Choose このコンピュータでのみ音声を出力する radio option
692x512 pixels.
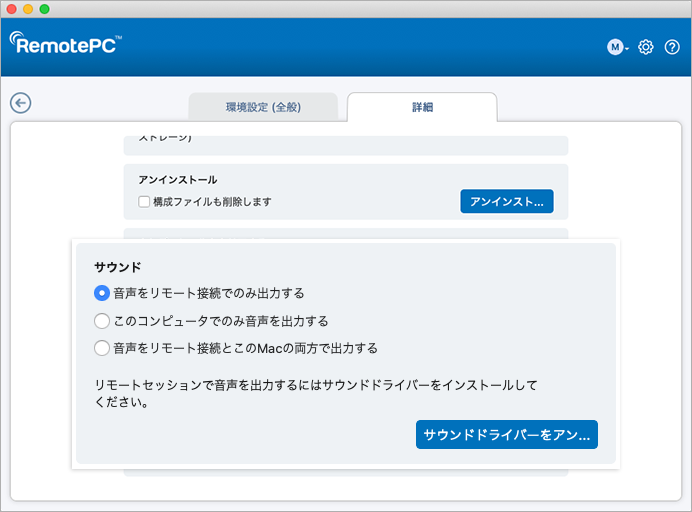click(101, 321)
